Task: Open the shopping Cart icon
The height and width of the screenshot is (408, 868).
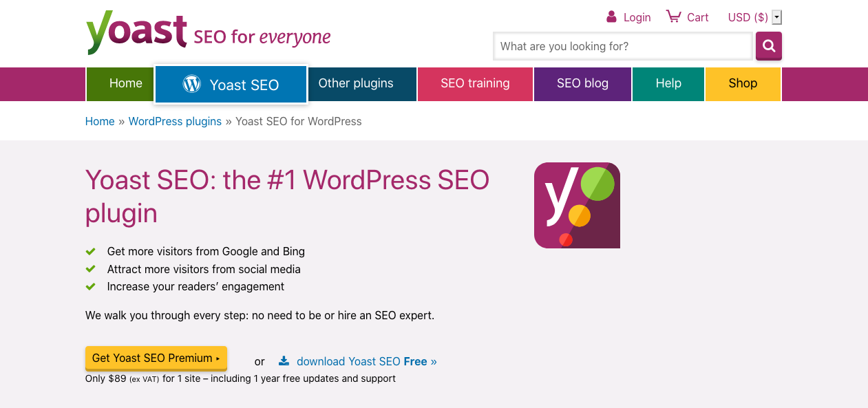Action: tap(673, 17)
